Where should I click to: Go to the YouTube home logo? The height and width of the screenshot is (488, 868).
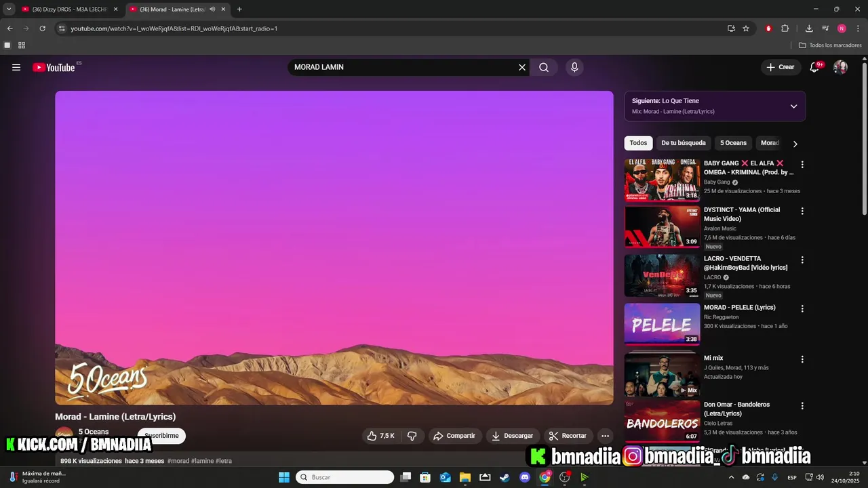(54, 67)
